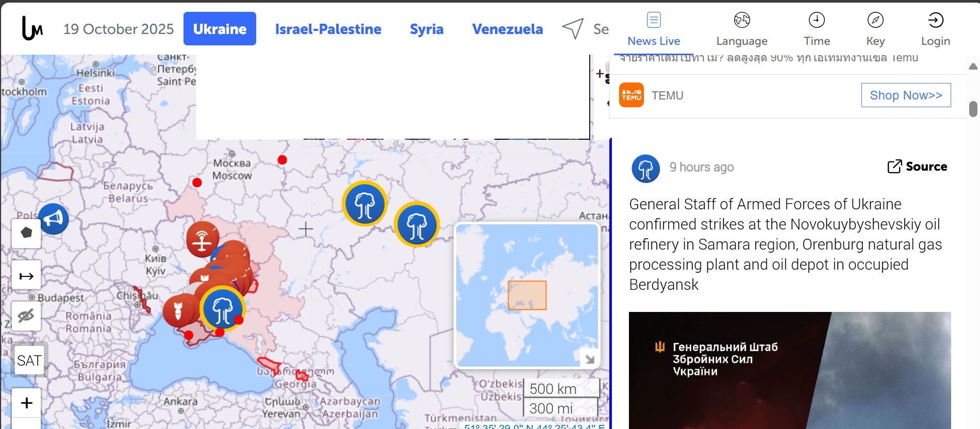
Task: Open the General Staff video thumbnail
Action: (790, 370)
